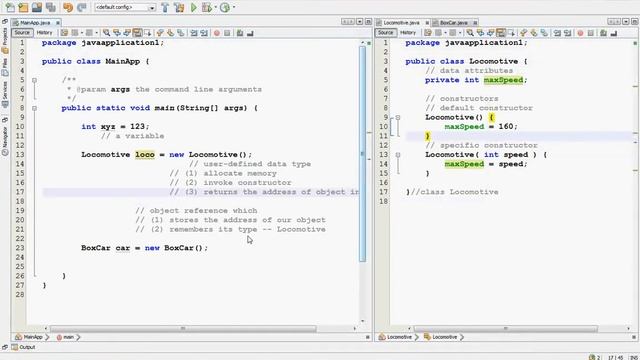Go to next bookmark in MainApp editor
Screen dimensions: 640x360
point(170,33)
